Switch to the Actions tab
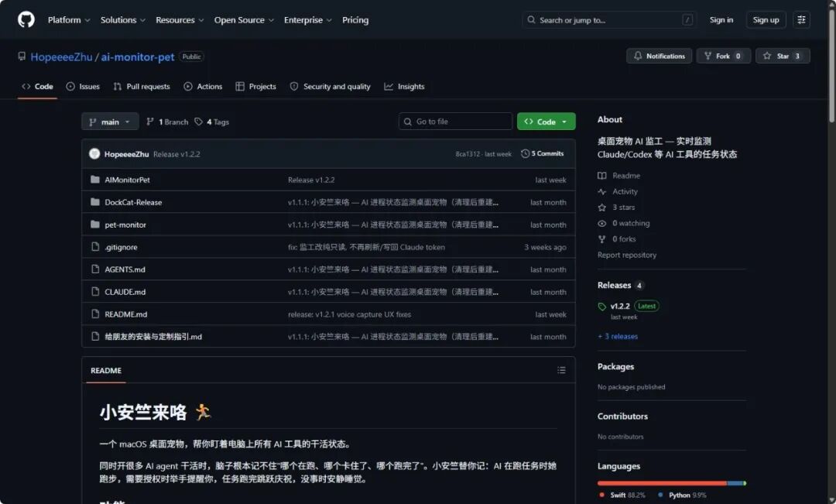 click(x=203, y=87)
